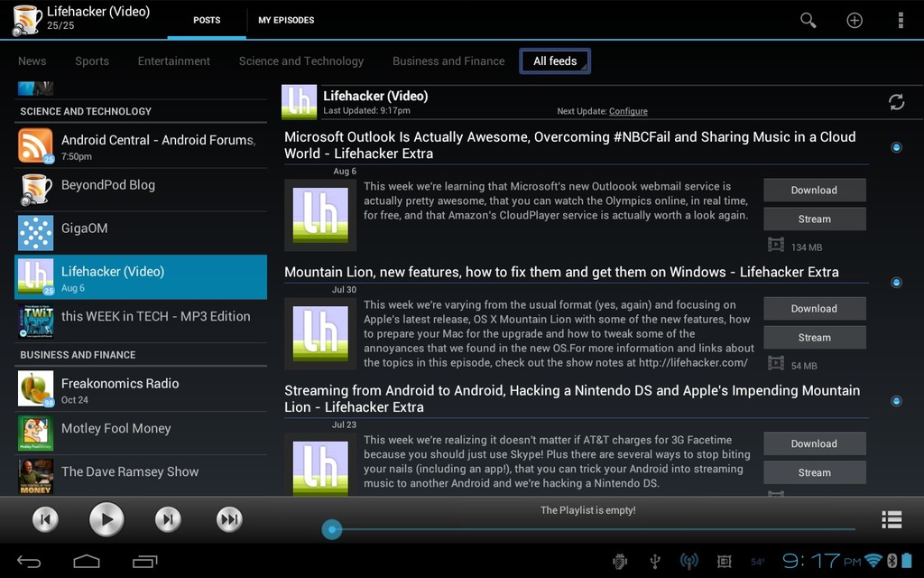Tap the podcast antenna notification icon

tap(688, 562)
